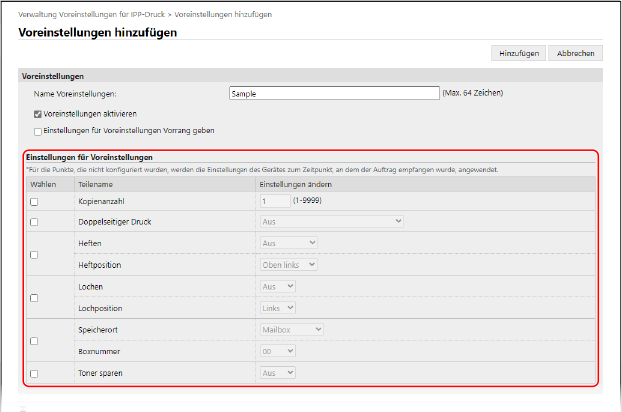Click the Hinzufügen button

tap(516, 53)
